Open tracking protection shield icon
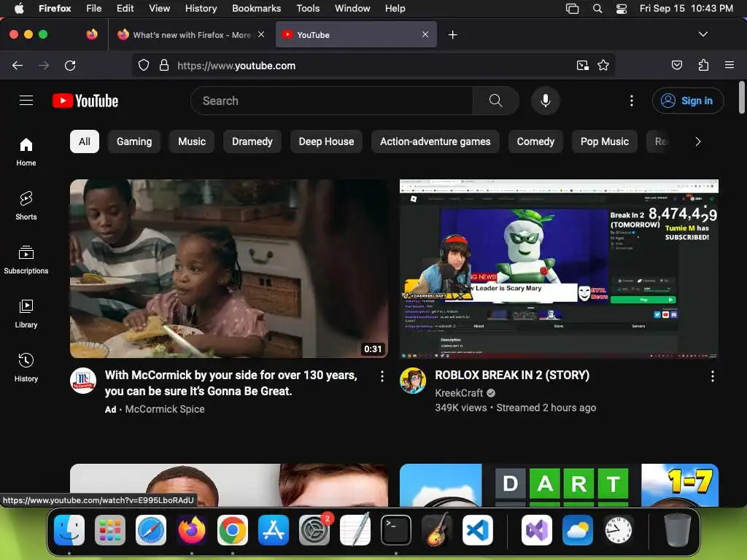This screenshot has width=747, height=560. (x=144, y=65)
